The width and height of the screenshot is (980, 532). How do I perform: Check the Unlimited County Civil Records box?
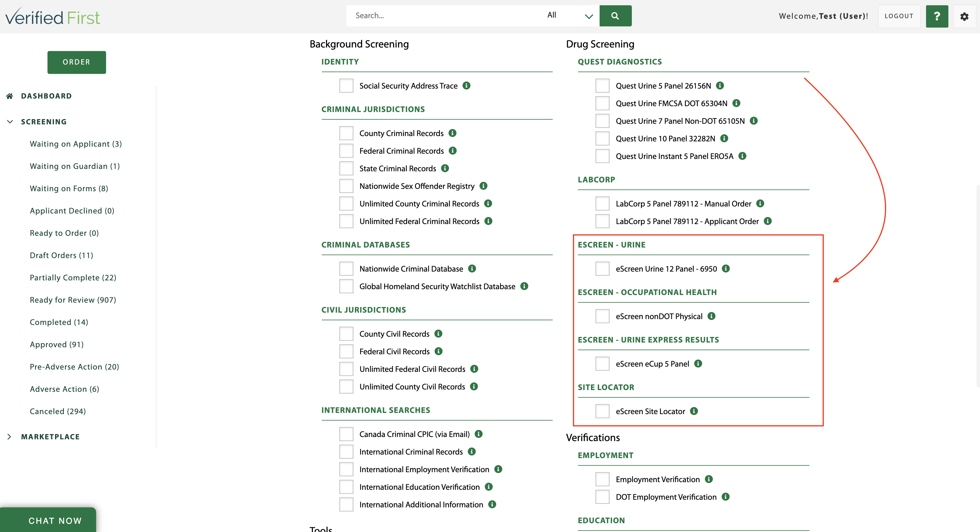click(x=346, y=387)
